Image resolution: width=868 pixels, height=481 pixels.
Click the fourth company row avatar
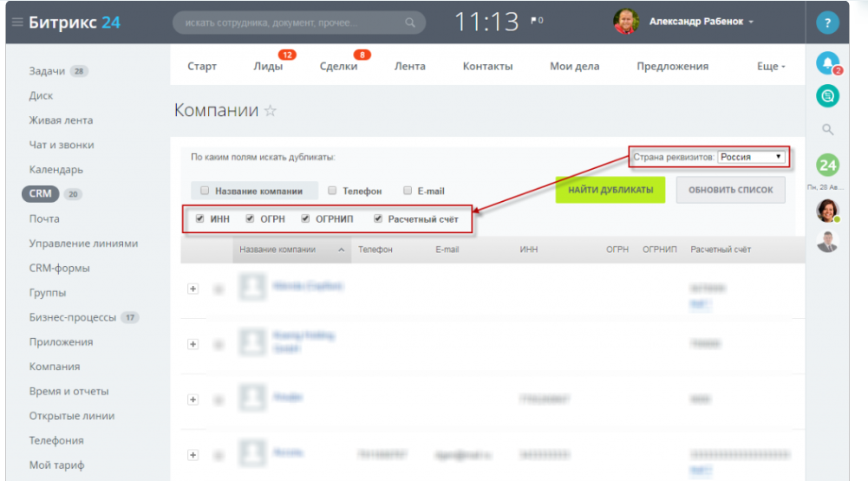click(x=251, y=452)
